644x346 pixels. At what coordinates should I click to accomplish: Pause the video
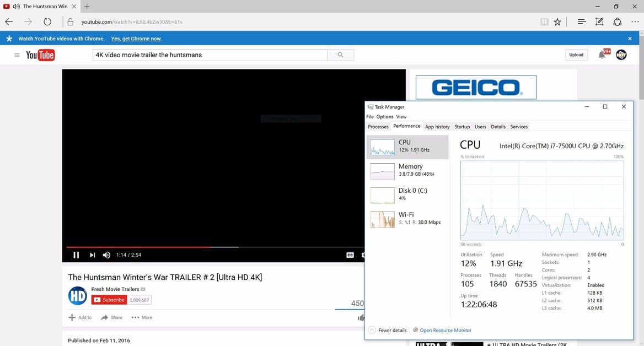click(x=76, y=255)
